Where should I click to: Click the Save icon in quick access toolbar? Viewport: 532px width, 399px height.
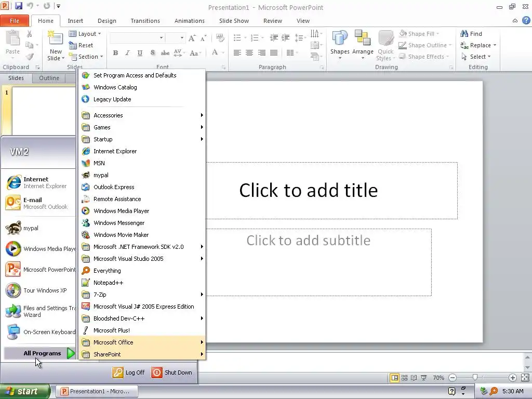click(18, 6)
